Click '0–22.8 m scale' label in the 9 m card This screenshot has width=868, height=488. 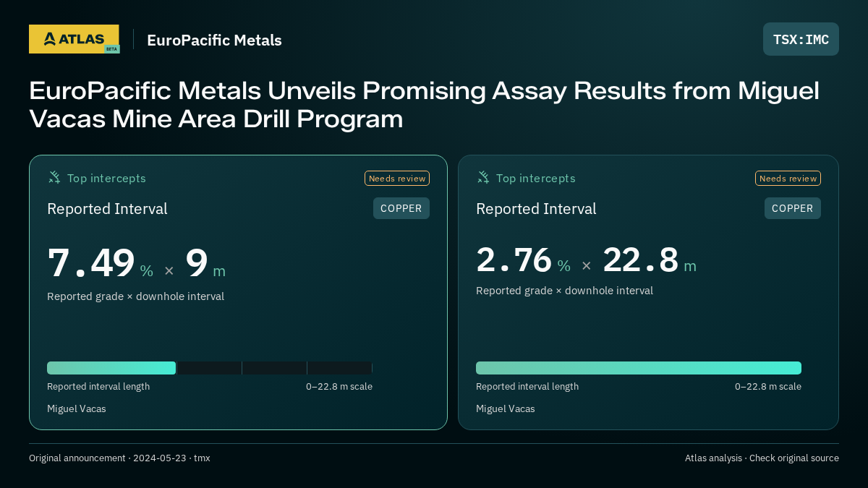tap(339, 387)
